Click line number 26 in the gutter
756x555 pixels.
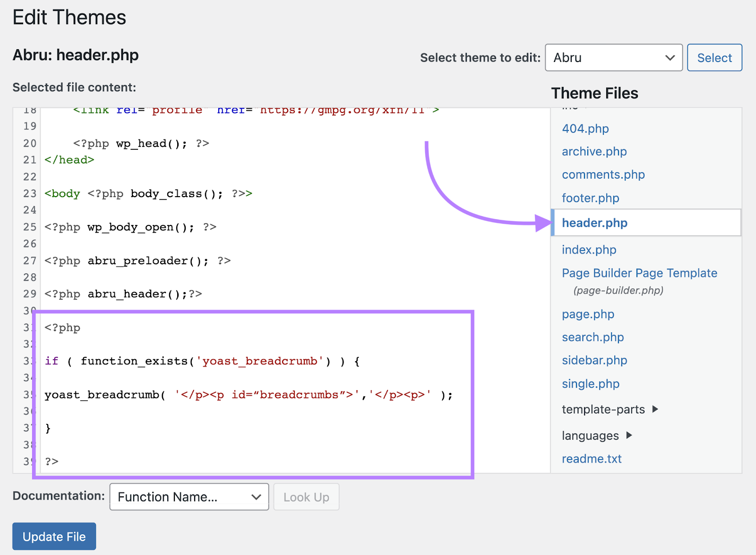(x=30, y=244)
